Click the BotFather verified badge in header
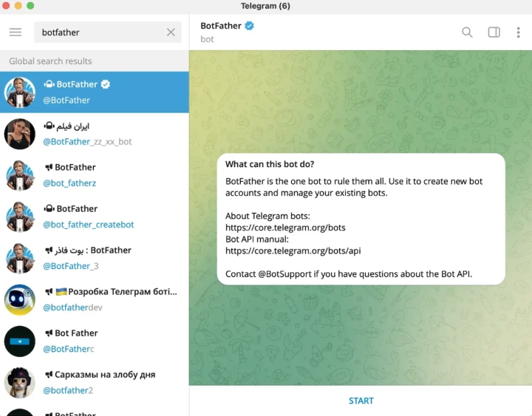Image resolution: width=532 pixels, height=416 pixels. [250, 26]
